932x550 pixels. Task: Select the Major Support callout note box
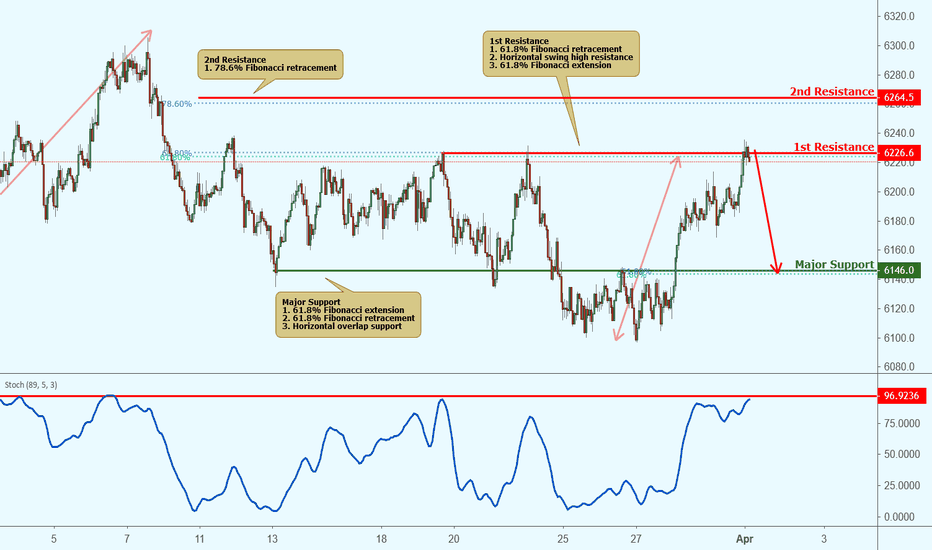348,315
